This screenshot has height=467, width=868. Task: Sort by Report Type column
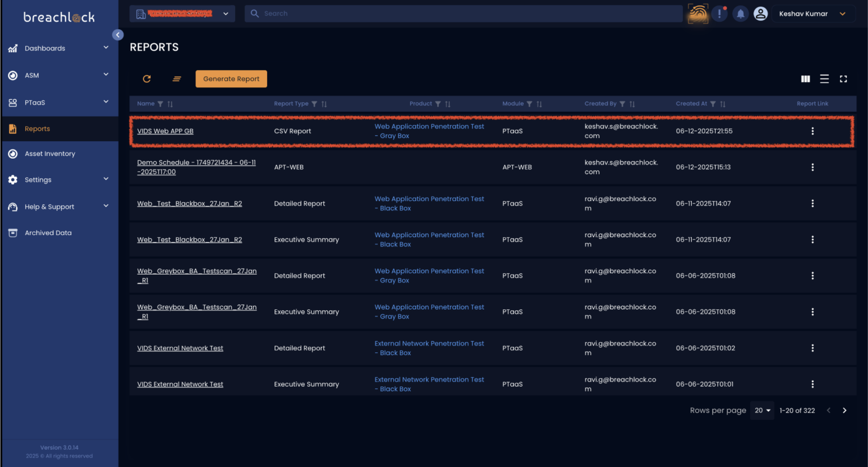tap(324, 104)
